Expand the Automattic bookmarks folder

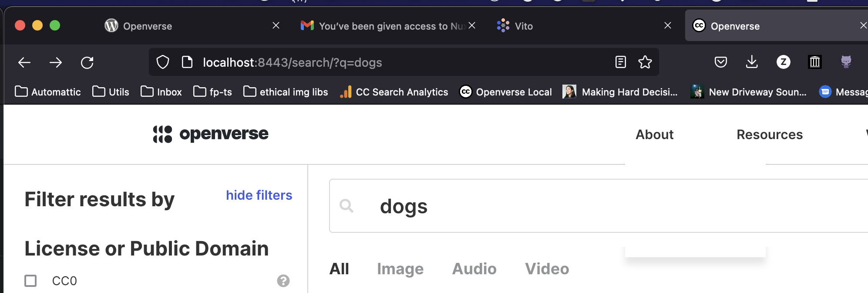click(x=47, y=92)
